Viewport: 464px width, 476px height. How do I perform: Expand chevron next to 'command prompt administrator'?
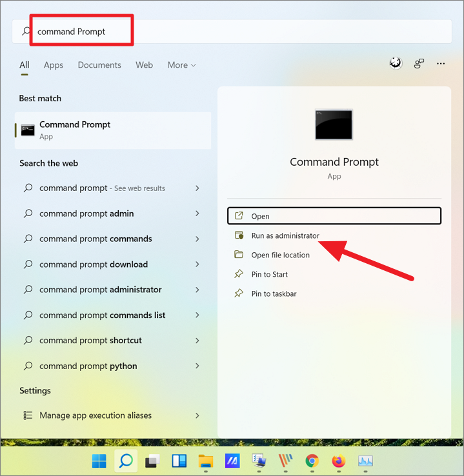pos(197,290)
